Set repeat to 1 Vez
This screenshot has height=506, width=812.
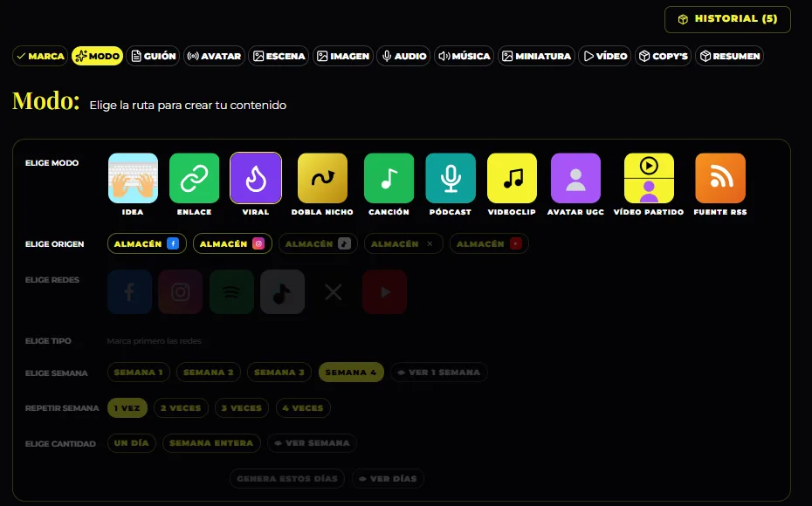click(127, 407)
